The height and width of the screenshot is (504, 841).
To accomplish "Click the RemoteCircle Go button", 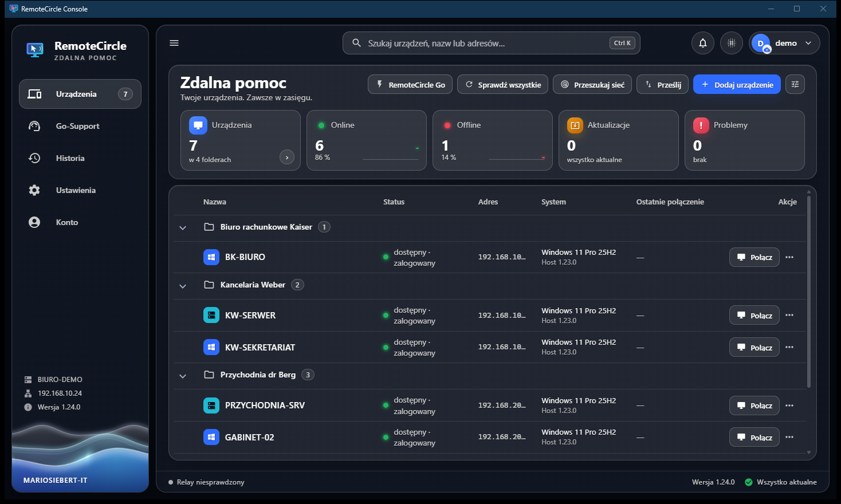I will [x=410, y=84].
